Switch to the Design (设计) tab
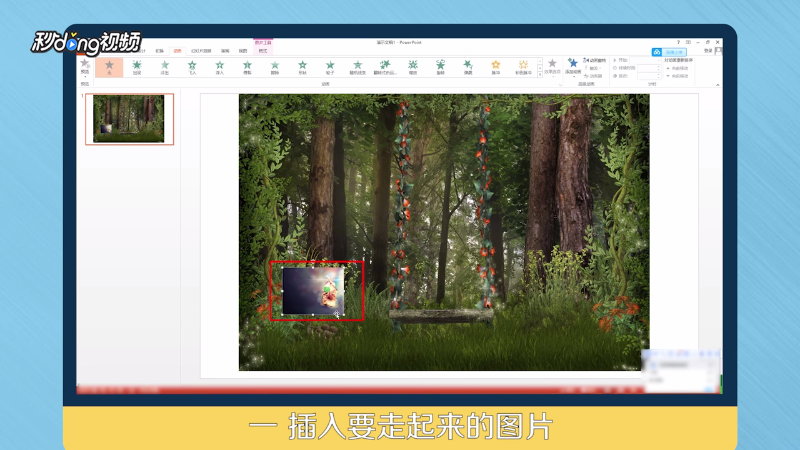The width and height of the screenshot is (800, 450). [x=141, y=51]
